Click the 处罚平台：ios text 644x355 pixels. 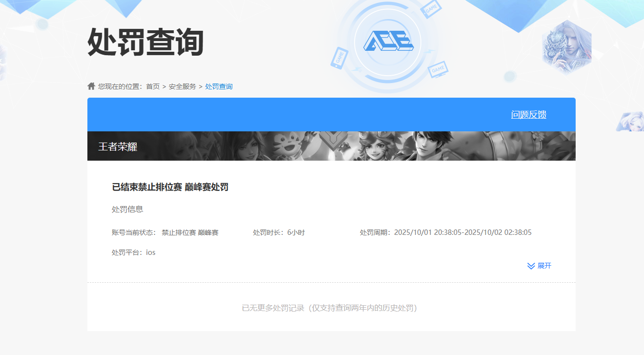[134, 252]
